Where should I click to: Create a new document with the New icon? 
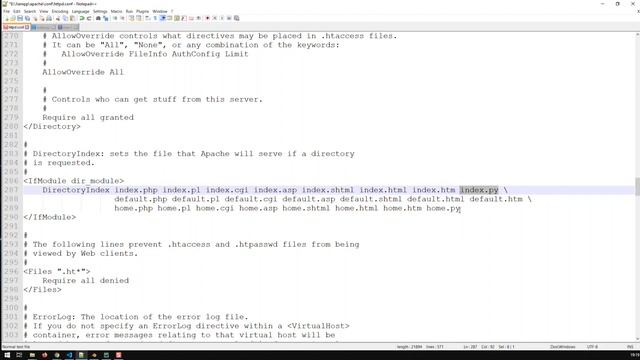tap(7, 18)
